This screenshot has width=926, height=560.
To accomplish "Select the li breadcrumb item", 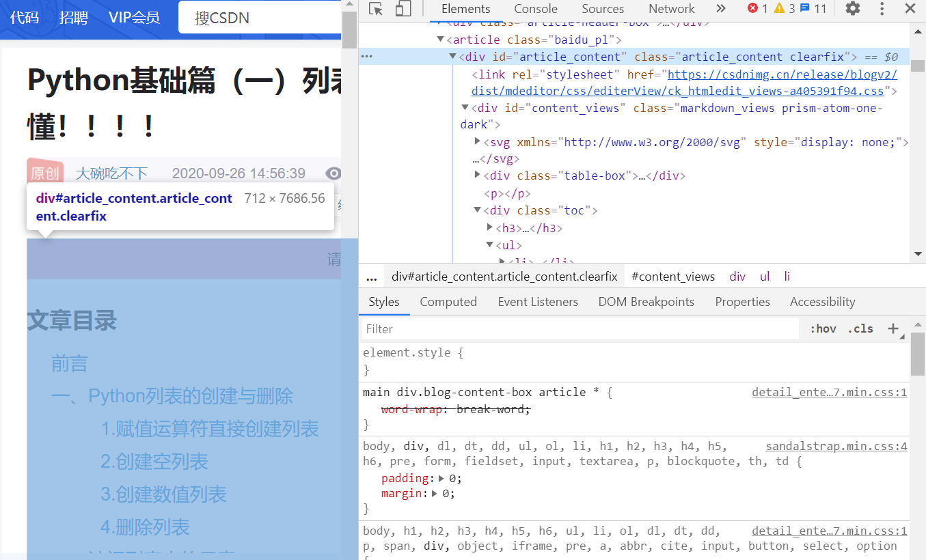I will point(787,277).
